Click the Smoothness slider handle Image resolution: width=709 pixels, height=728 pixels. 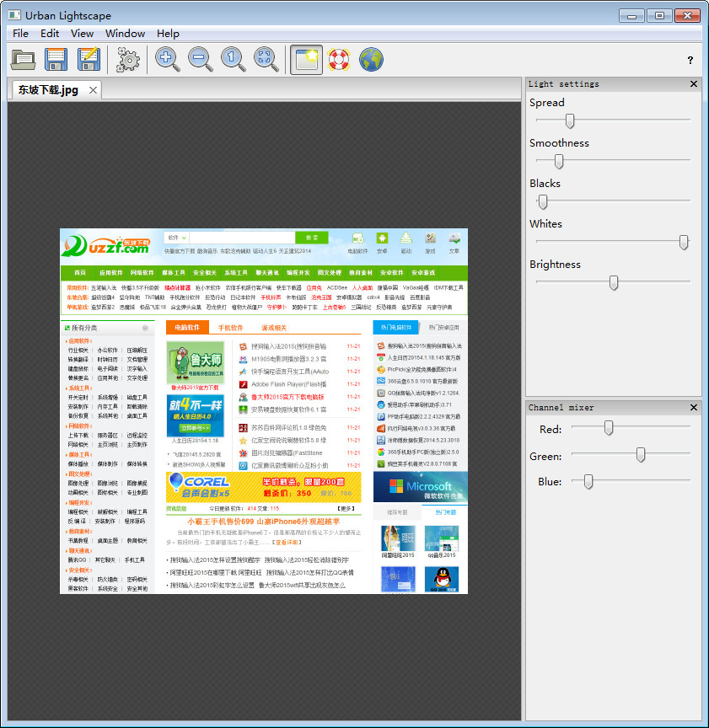559,161
